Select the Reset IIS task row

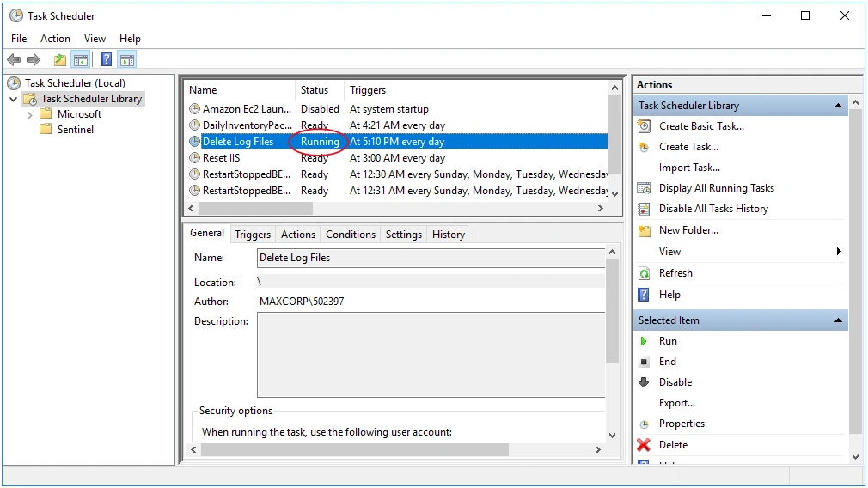398,158
